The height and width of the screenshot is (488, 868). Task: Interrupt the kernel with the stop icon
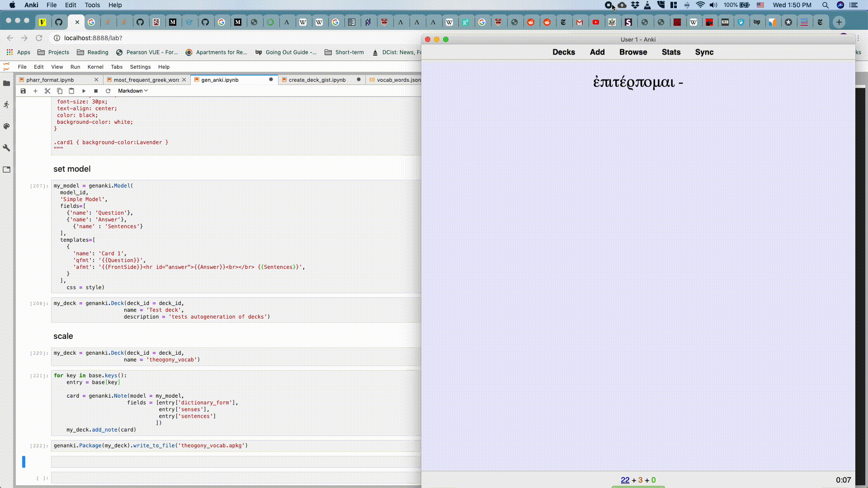pos(96,91)
